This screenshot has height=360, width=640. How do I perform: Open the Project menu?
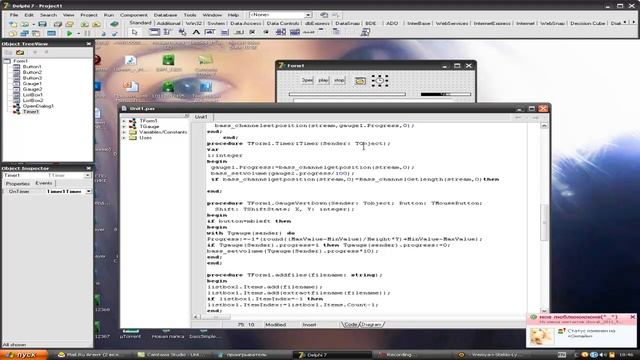(89, 15)
